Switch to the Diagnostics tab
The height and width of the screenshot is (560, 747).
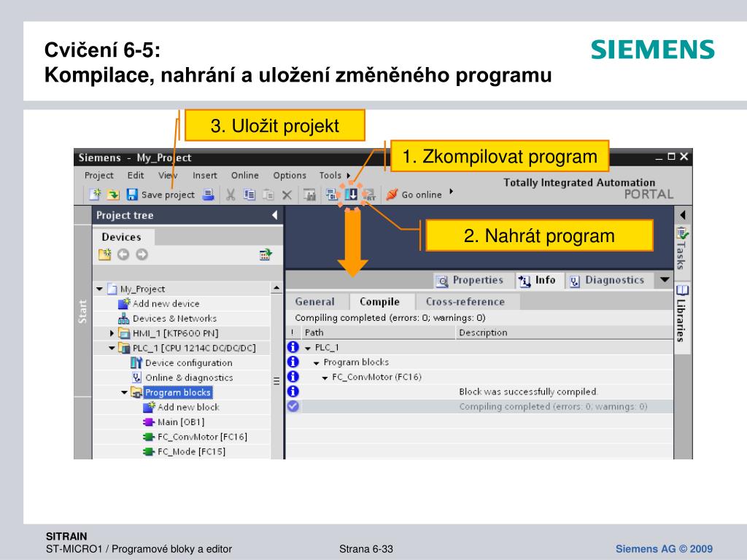point(607,280)
